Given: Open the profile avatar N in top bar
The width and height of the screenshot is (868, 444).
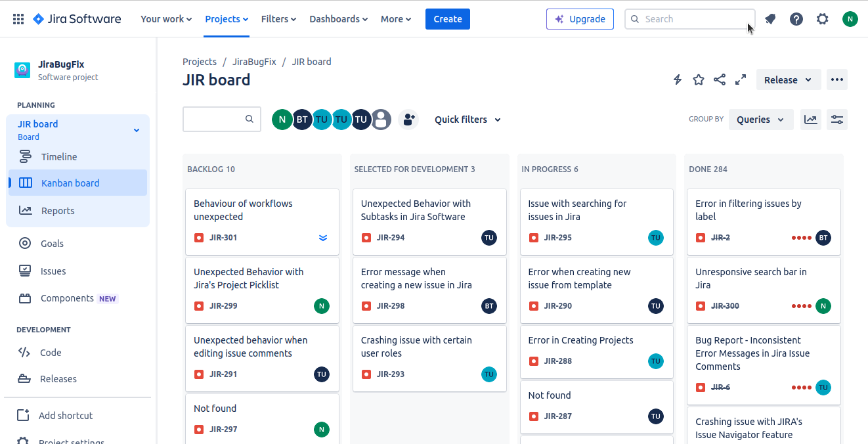Looking at the screenshot, I should [x=850, y=19].
